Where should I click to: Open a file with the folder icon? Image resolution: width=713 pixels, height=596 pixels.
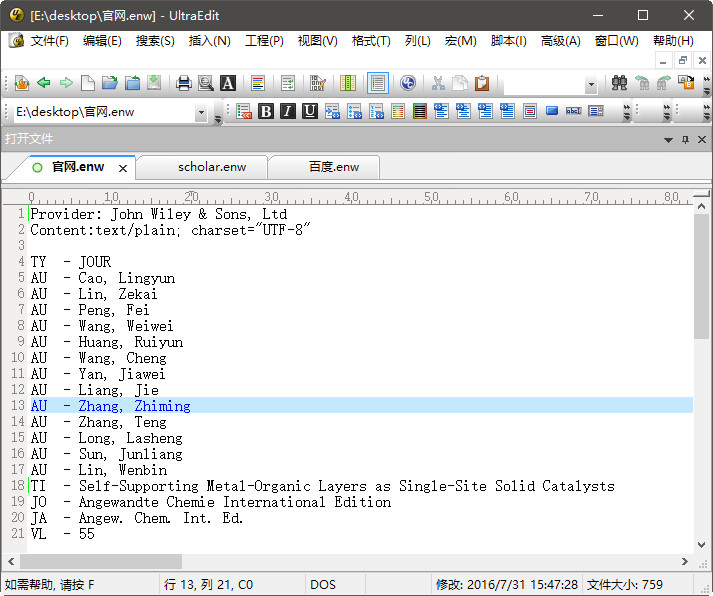110,83
